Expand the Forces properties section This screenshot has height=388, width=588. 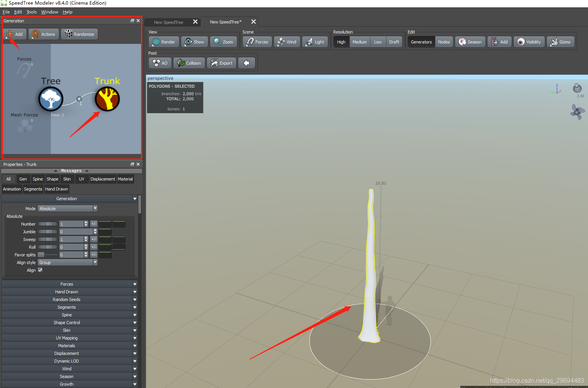click(69, 284)
